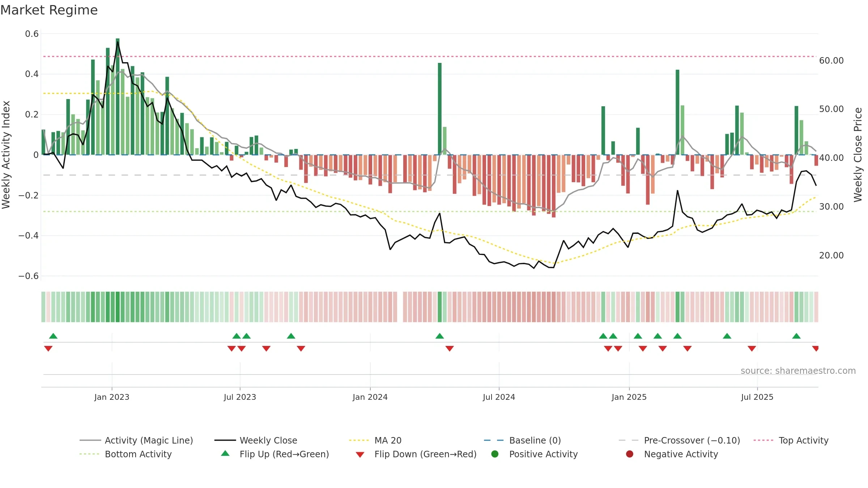Click the red flip-down marker at far right end

tap(815, 348)
